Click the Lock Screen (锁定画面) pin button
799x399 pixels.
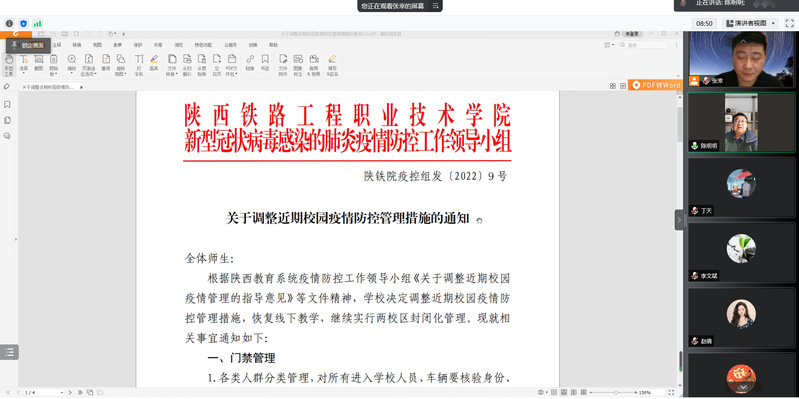click(28, 45)
